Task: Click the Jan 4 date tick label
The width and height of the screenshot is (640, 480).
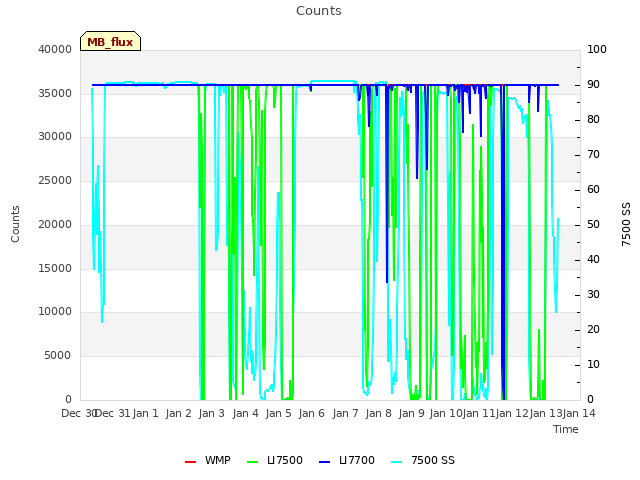Action: (x=245, y=413)
